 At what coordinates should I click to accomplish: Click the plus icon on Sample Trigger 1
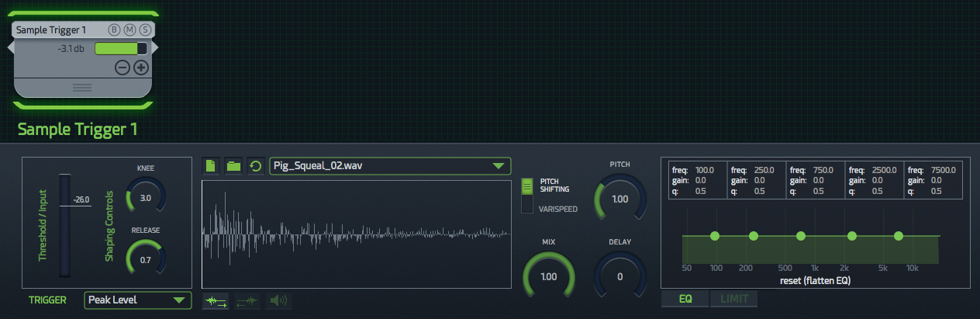(141, 68)
